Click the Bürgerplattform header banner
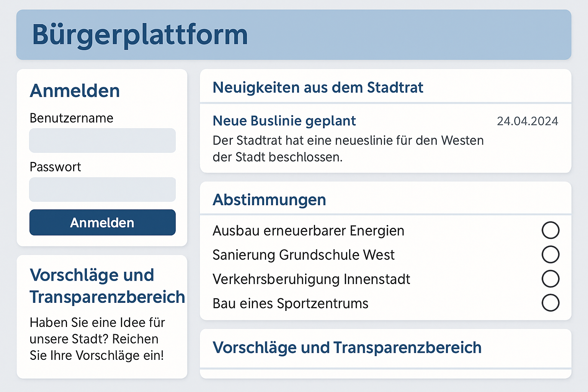Viewport: 588px width, 392px height. pos(293,35)
